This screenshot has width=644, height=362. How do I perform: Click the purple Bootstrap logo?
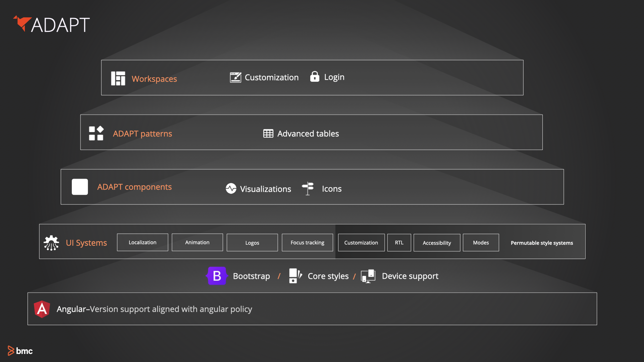point(217,276)
